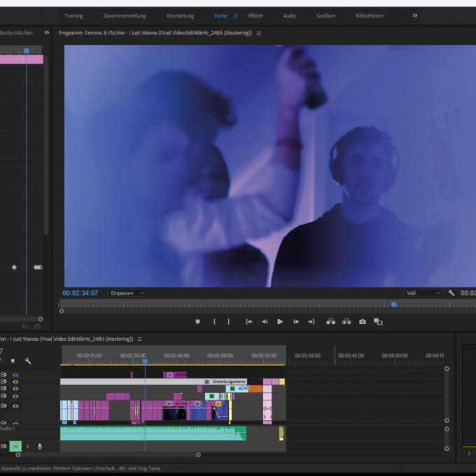Hide the track just above the tallest track
Viewport: 476px width, 476px height.
pos(15,396)
